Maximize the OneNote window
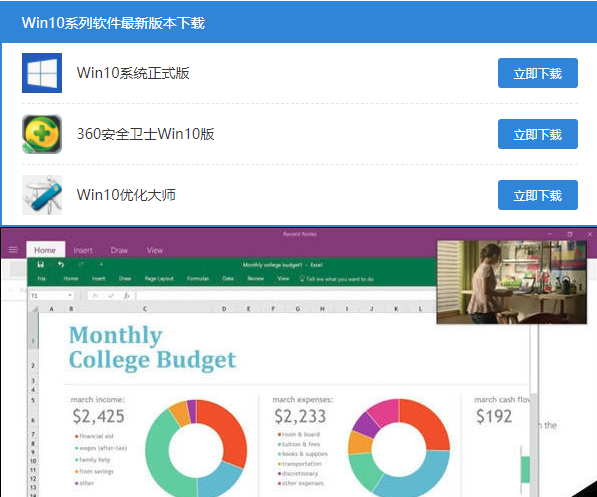 click(570, 234)
